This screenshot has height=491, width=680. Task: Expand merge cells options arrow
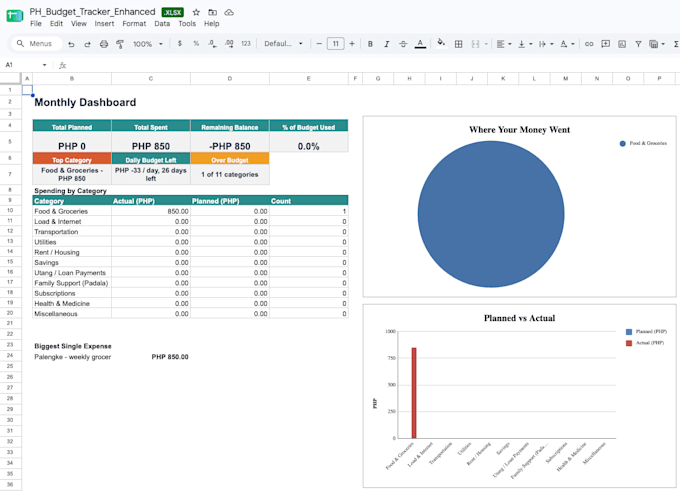click(x=486, y=44)
